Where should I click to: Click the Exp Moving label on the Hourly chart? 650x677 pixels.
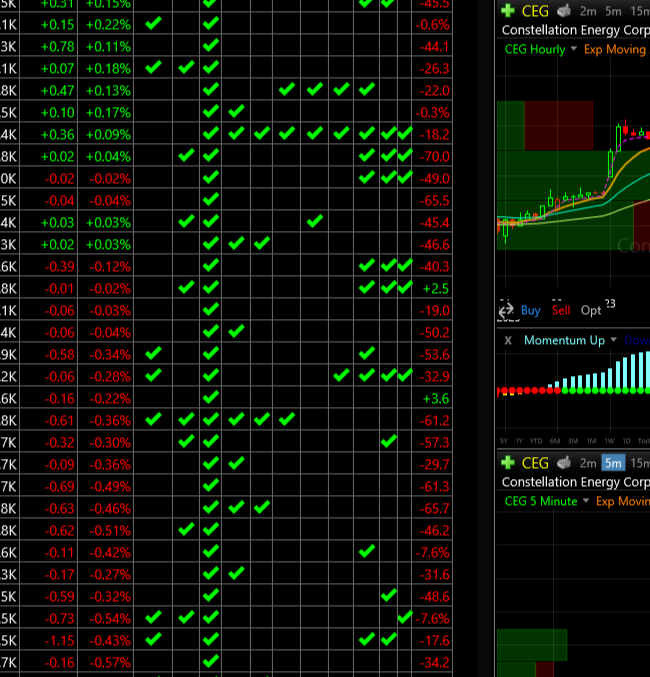click(x=615, y=49)
